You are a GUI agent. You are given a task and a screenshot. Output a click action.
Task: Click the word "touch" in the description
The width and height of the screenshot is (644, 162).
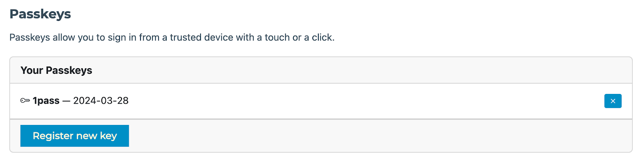(277, 37)
